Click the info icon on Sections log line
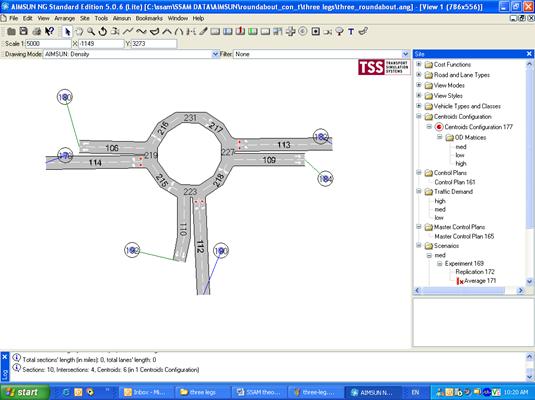 [x=16, y=368]
